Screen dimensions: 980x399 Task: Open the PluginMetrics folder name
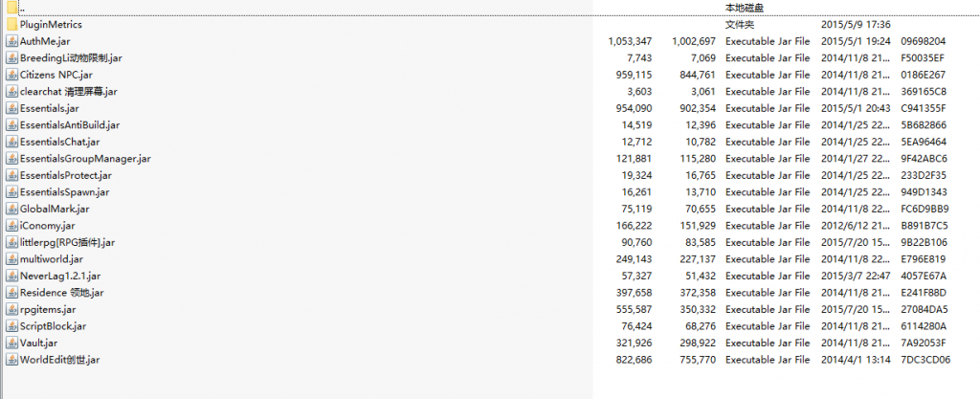pos(51,24)
